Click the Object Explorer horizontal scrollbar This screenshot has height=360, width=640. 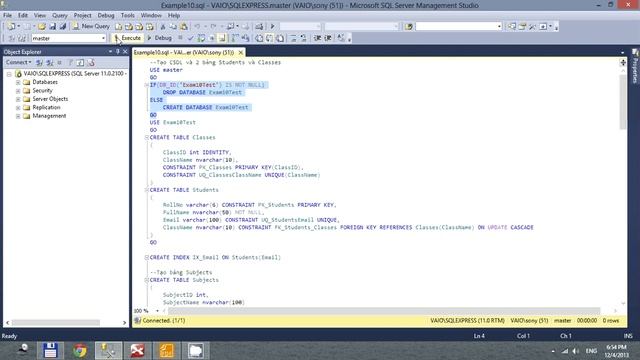[x=56, y=322]
